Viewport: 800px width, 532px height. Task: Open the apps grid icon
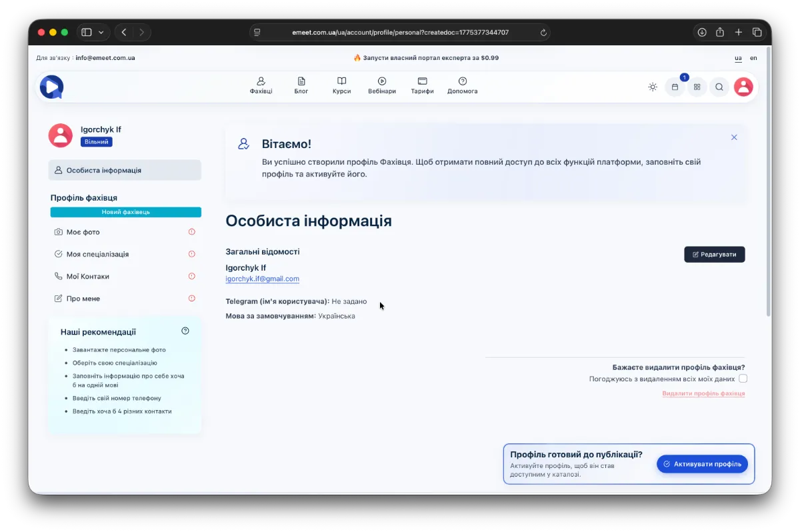tap(697, 87)
